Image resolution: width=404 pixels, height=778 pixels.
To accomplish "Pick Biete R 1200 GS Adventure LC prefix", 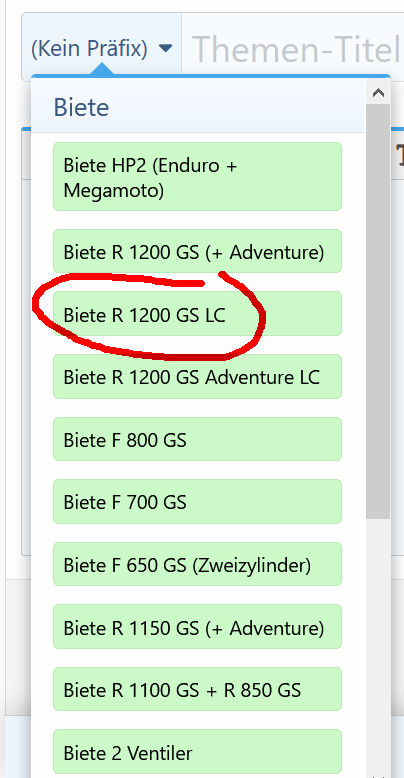I will click(198, 377).
